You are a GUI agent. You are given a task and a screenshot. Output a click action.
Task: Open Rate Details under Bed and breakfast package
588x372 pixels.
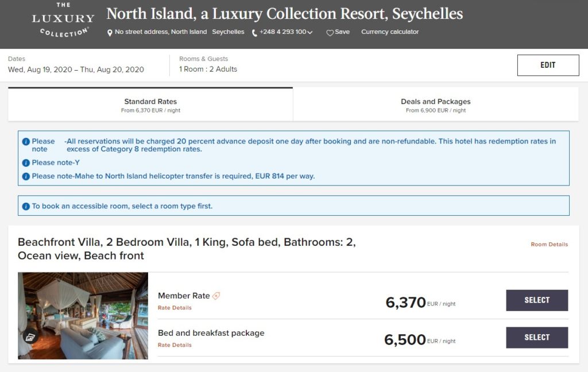pos(175,345)
